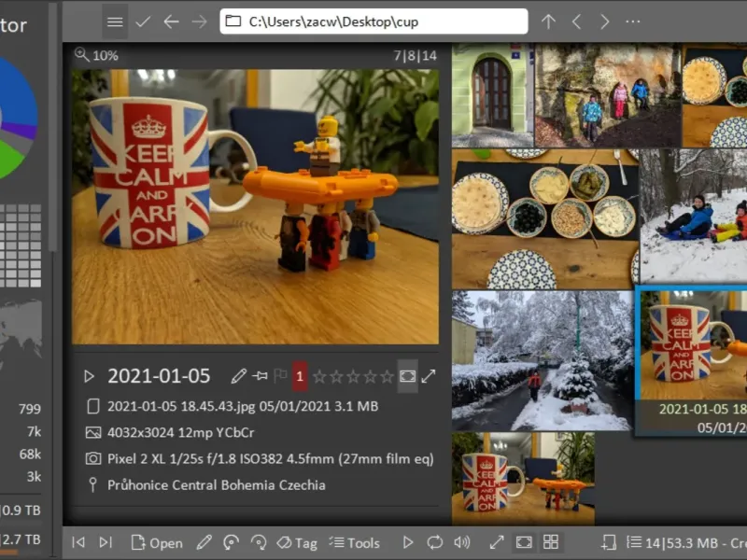Click the 2021-01-05 title
The image size is (747, 560).
point(159,376)
